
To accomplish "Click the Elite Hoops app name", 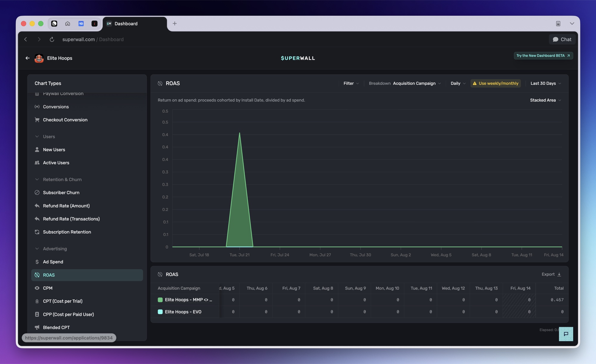I will point(60,58).
